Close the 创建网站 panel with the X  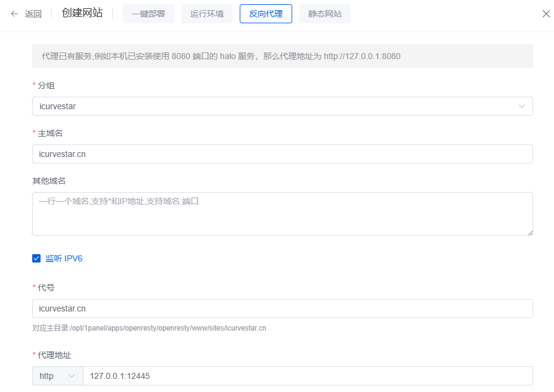(546, 14)
